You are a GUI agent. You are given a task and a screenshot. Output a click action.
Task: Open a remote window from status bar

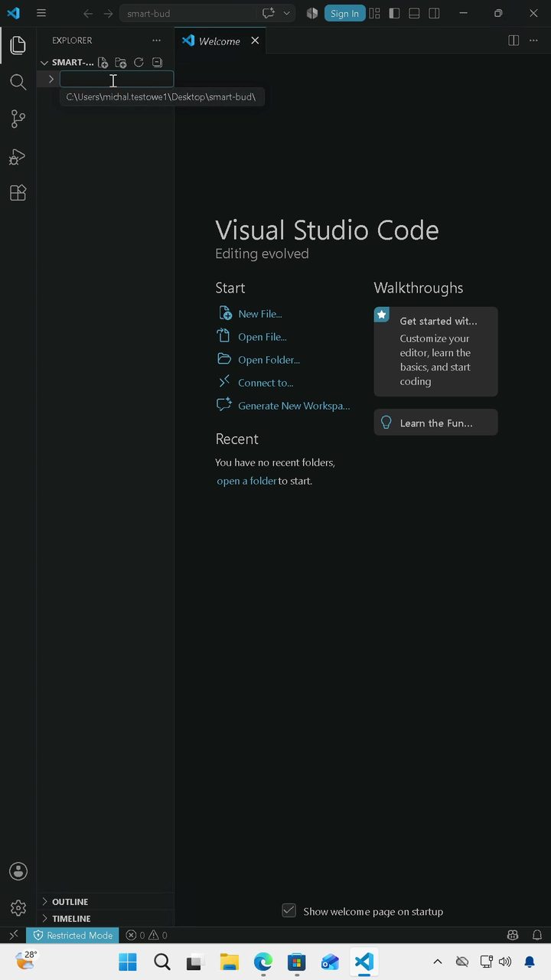coord(13,936)
